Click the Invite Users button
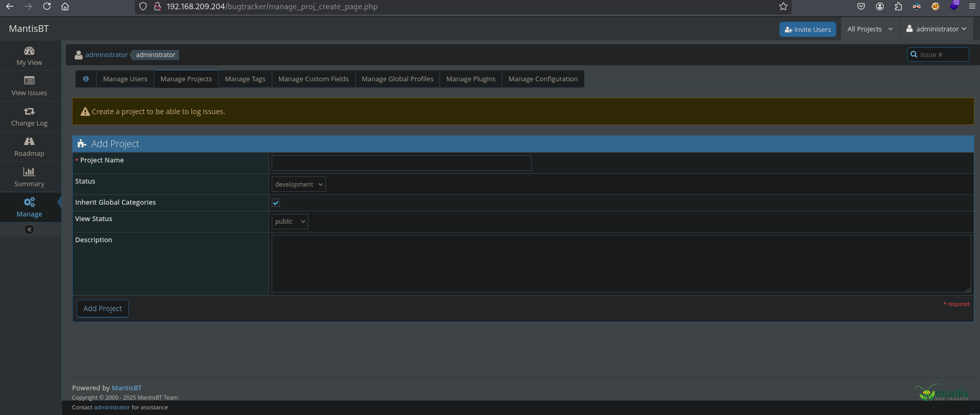The height and width of the screenshot is (415, 980). point(807,30)
